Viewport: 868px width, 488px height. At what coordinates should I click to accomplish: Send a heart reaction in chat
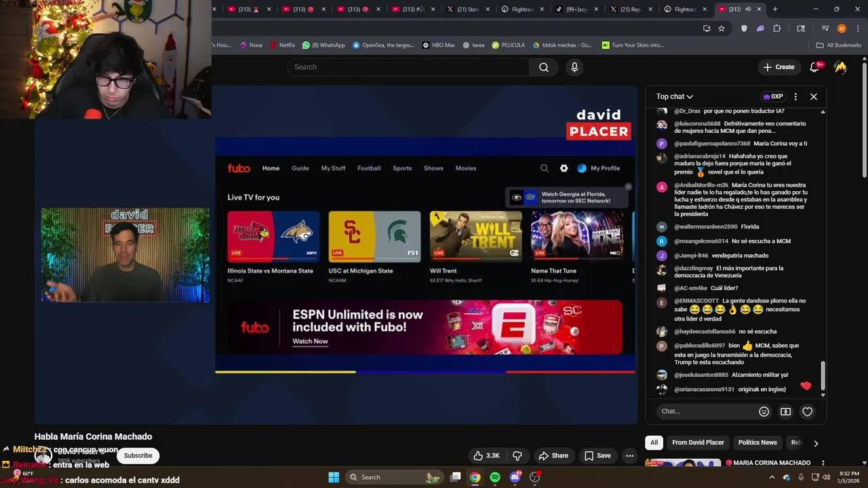click(x=807, y=411)
